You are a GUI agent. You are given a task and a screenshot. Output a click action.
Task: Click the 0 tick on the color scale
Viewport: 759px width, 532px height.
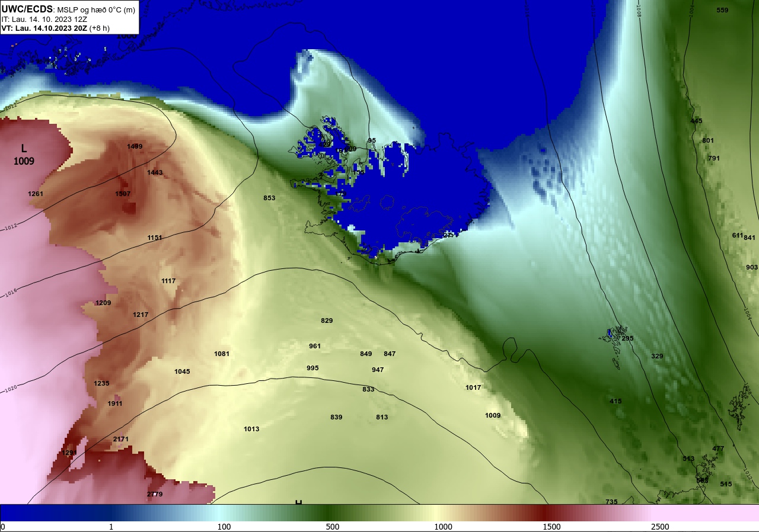click(x=3, y=527)
